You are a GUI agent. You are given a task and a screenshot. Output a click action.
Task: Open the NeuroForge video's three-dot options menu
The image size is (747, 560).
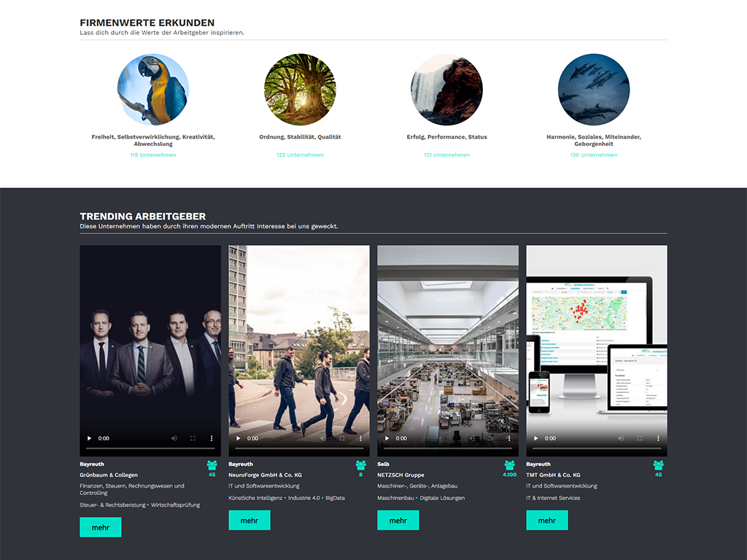pyautogui.click(x=360, y=438)
